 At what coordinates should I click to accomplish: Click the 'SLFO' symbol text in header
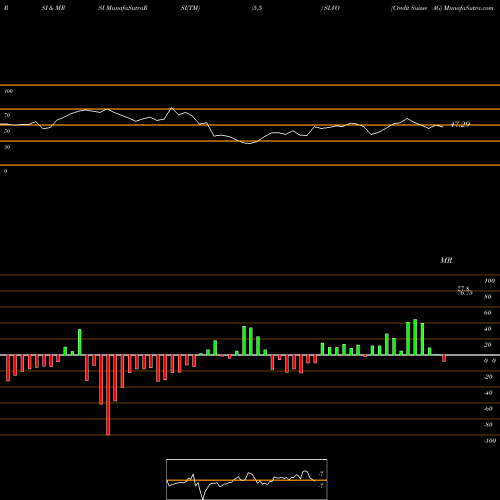[x=332, y=8]
